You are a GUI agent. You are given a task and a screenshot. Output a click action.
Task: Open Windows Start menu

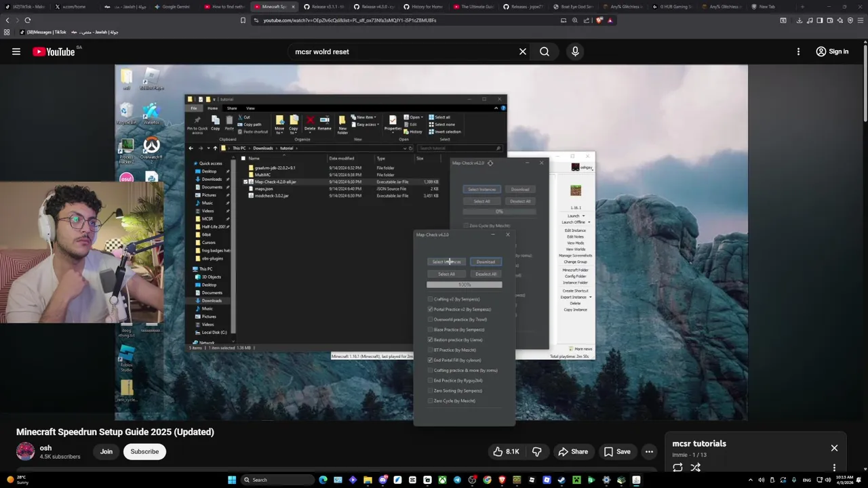(232, 480)
